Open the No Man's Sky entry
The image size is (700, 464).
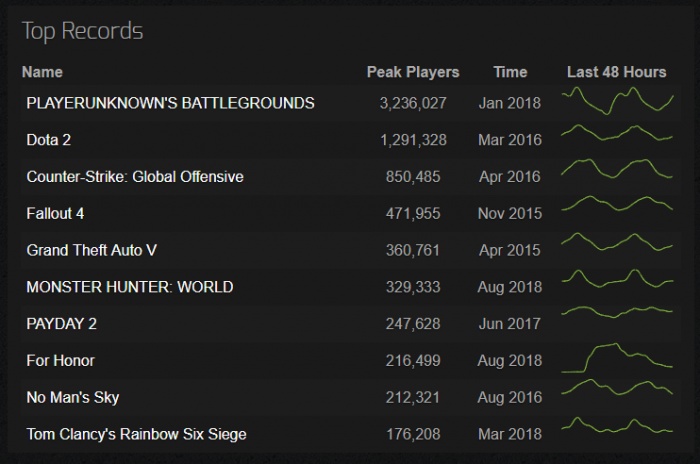pos(72,397)
